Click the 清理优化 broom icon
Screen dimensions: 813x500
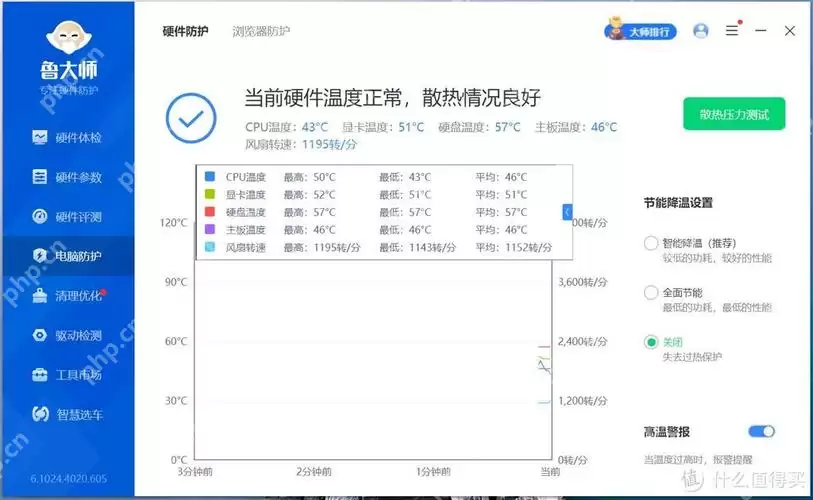(x=39, y=295)
